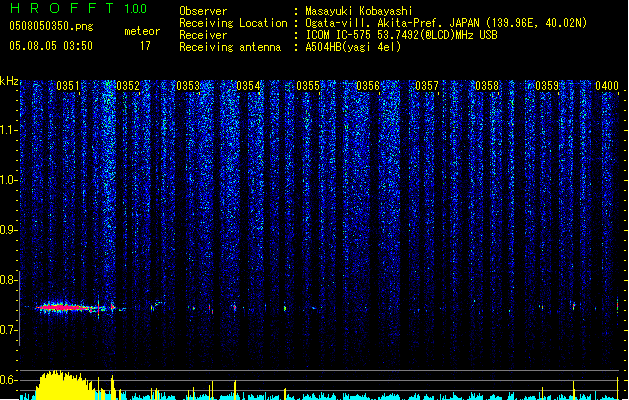This screenshot has width=629, height=400.
Task: Click the 0358 time marker
Action: point(487,86)
